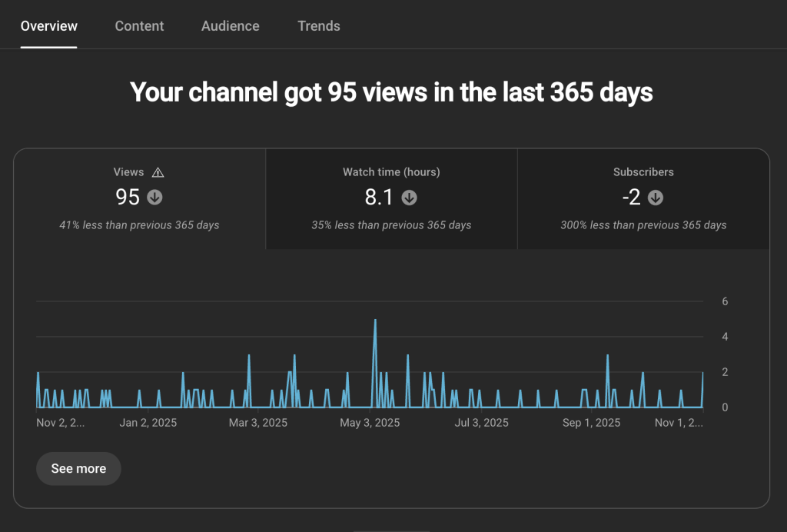
Task: Click the warning triangle beside Views
Action: pyautogui.click(x=158, y=172)
